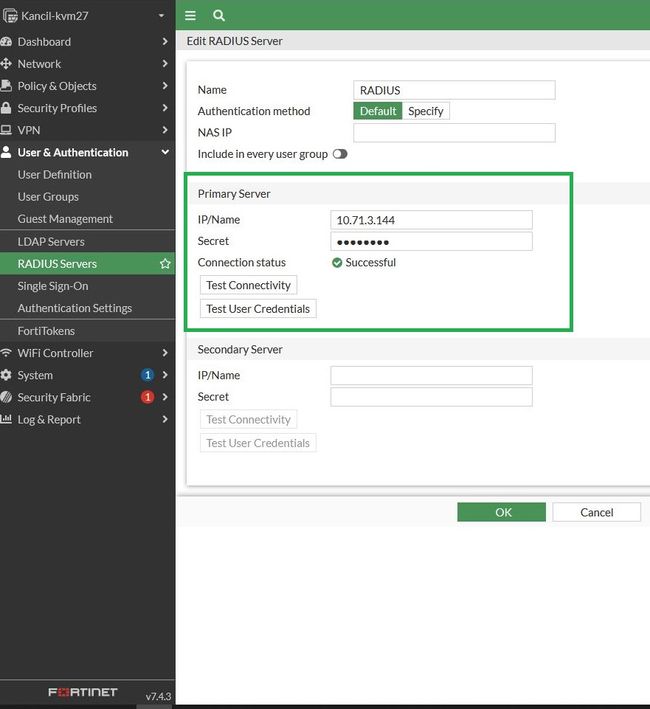Open LDAP Servers menu item
650x709 pixels.
point(51,241)
